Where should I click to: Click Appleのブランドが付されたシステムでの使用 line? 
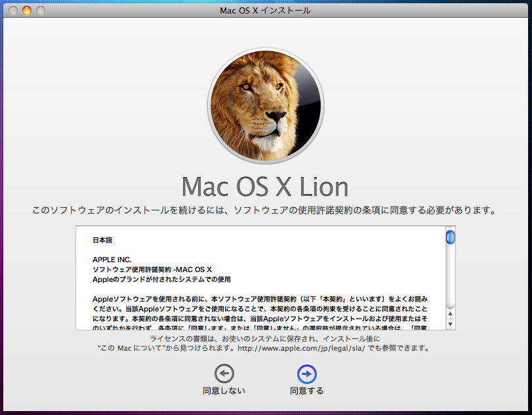[161, 279]
